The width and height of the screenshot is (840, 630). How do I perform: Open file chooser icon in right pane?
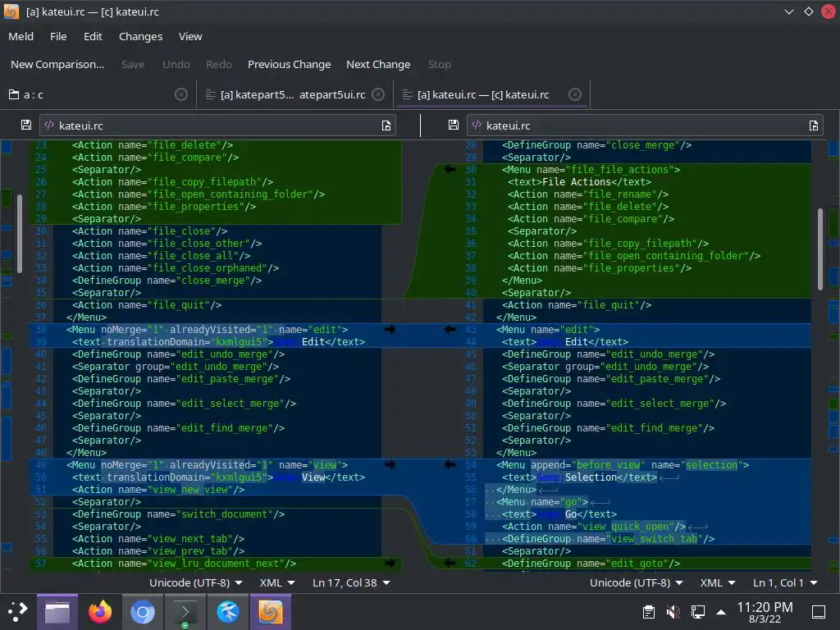click(x=814, y=126)
